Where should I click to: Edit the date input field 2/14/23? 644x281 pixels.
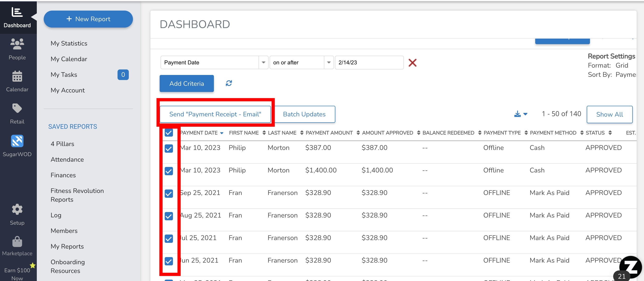tap(369, 63)
